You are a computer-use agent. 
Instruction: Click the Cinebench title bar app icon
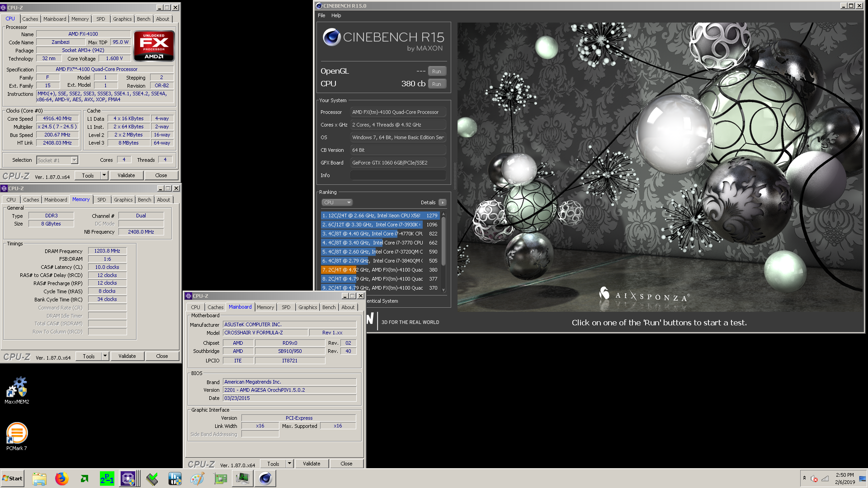click(x=319, y=6)
